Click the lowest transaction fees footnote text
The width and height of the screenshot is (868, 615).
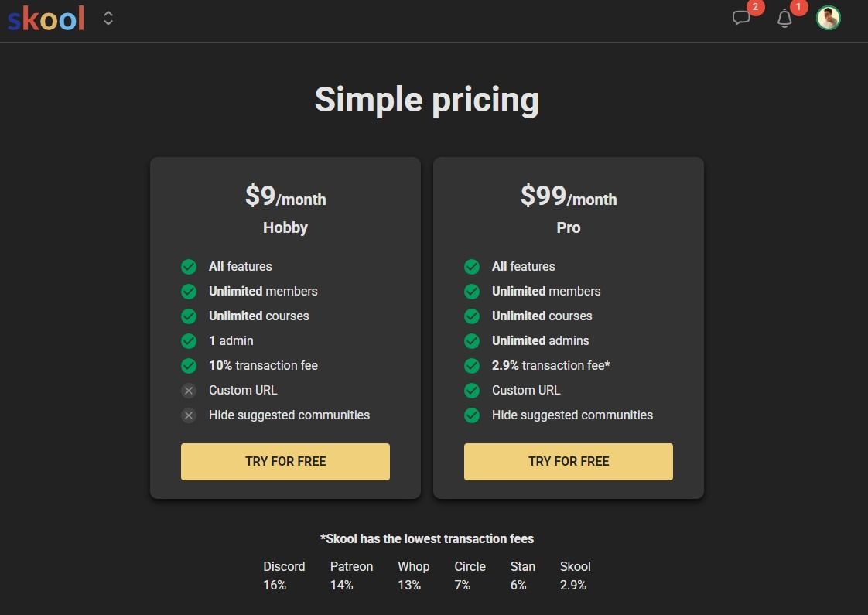427,538
